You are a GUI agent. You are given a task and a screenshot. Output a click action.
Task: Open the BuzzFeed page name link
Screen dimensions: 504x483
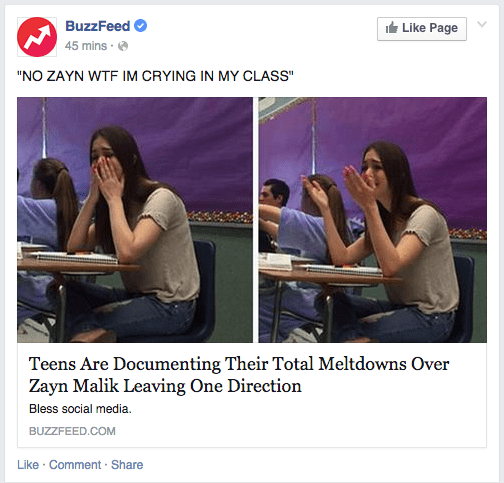click(97, 26)
